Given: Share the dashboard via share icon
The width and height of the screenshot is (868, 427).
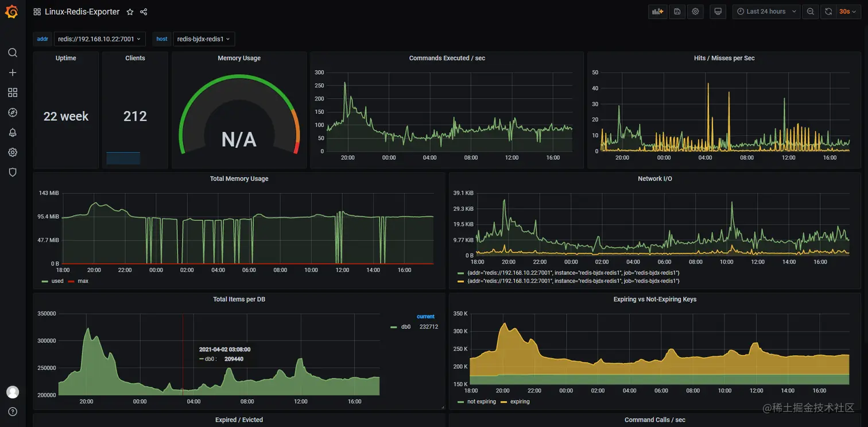Looking at the screenshot, I should [x=144, y=11].
